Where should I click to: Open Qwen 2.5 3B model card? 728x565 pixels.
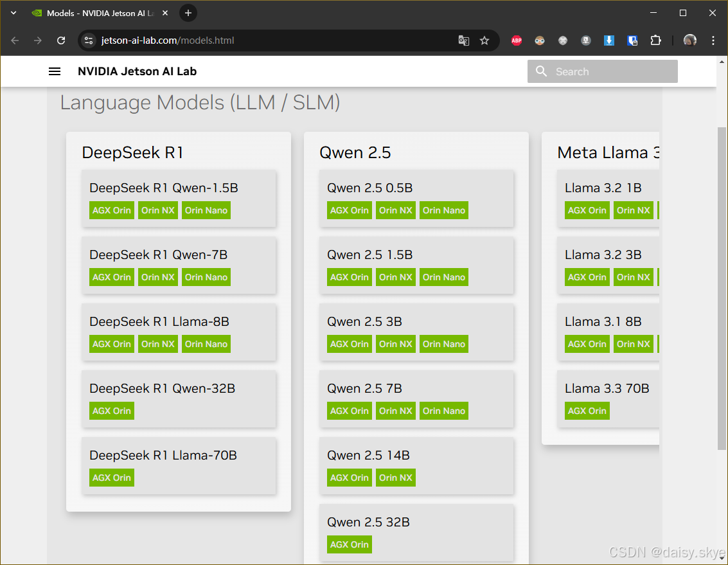click(x=416, y=332)
